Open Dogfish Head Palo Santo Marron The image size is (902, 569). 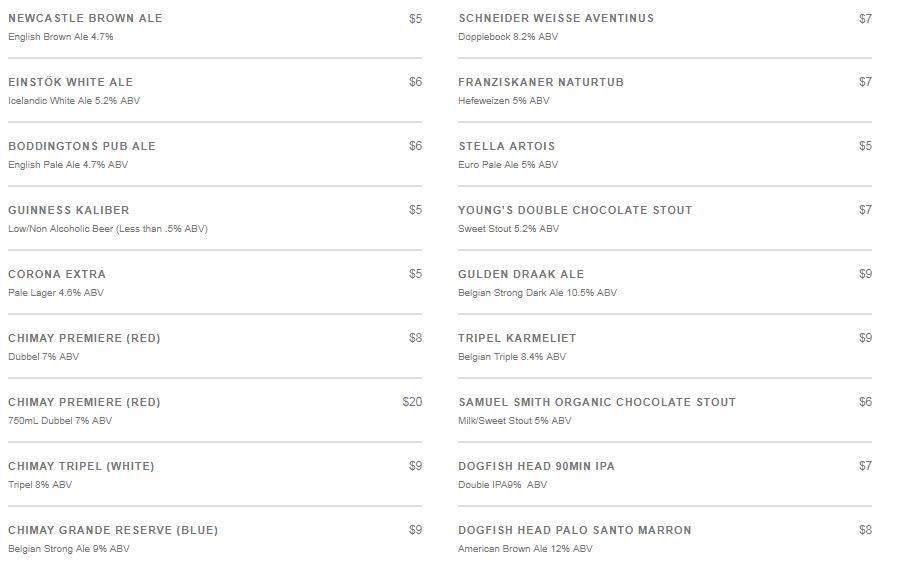(575, 530)
